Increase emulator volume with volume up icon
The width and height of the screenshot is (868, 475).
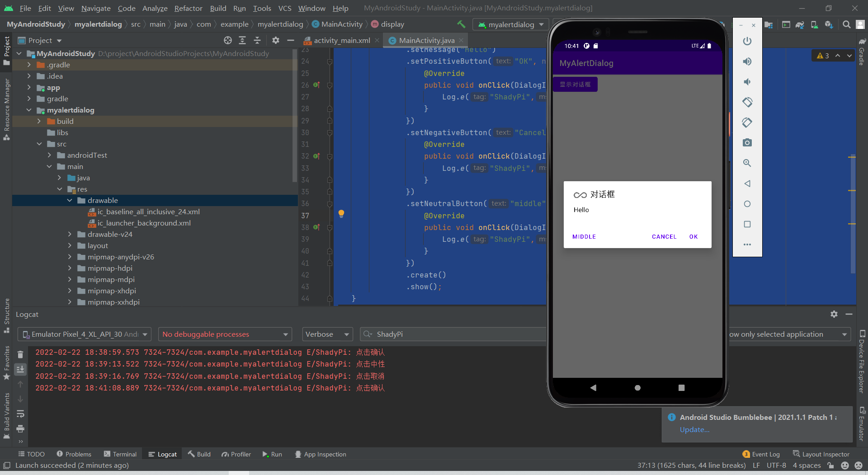[x=747, y=61]
